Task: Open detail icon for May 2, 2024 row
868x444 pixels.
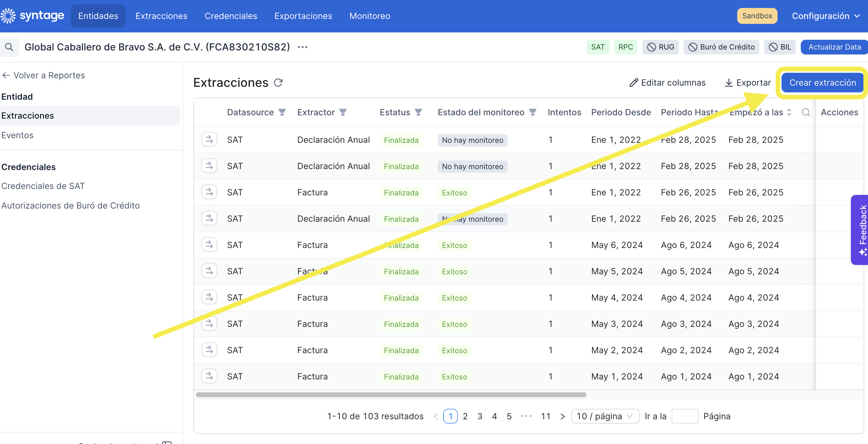Action: click(209, 350)
